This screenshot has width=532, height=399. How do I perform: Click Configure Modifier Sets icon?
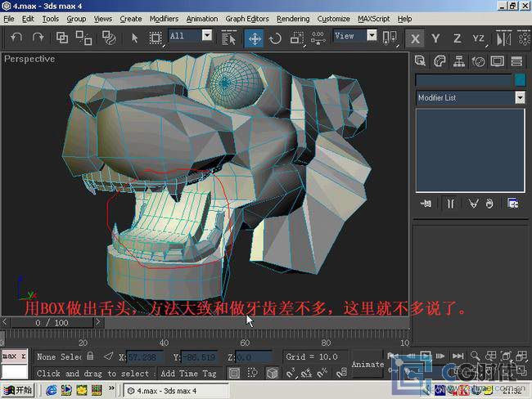coord(512,204)
